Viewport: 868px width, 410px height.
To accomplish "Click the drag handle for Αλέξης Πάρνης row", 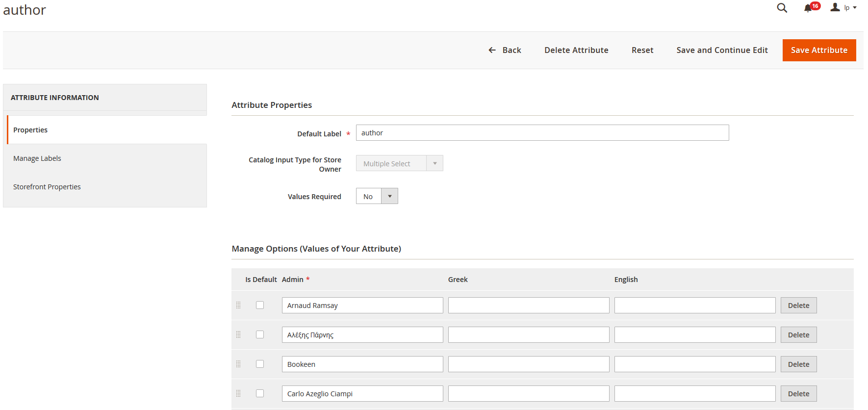I will [238, 334].
